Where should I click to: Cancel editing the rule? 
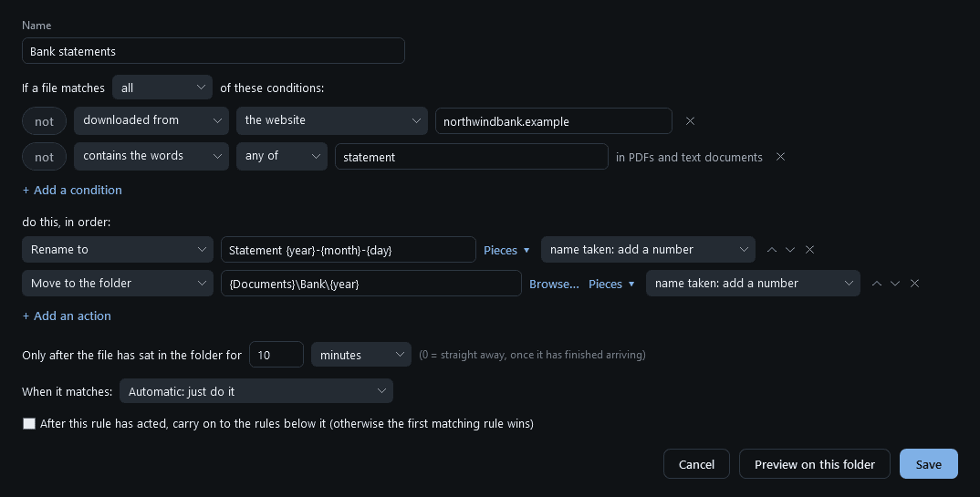pos(696,464)
